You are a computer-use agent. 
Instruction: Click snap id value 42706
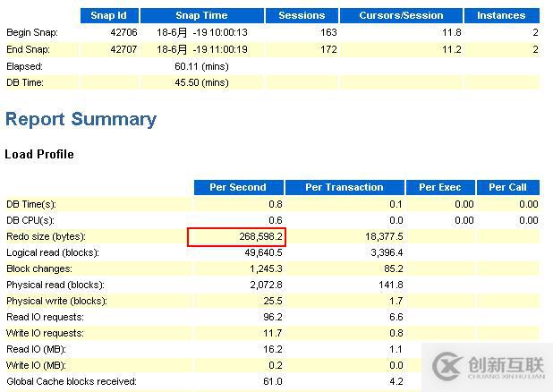click(x=123, y=32)
